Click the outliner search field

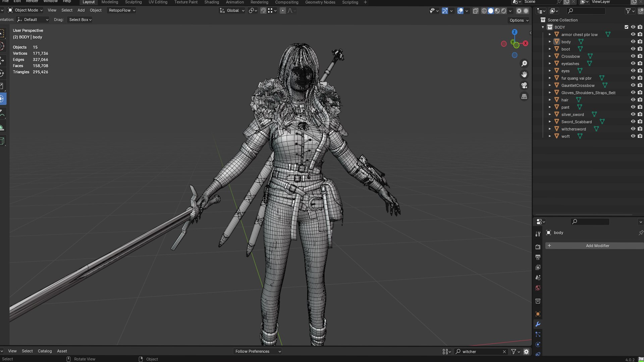[x=585, y=11]
